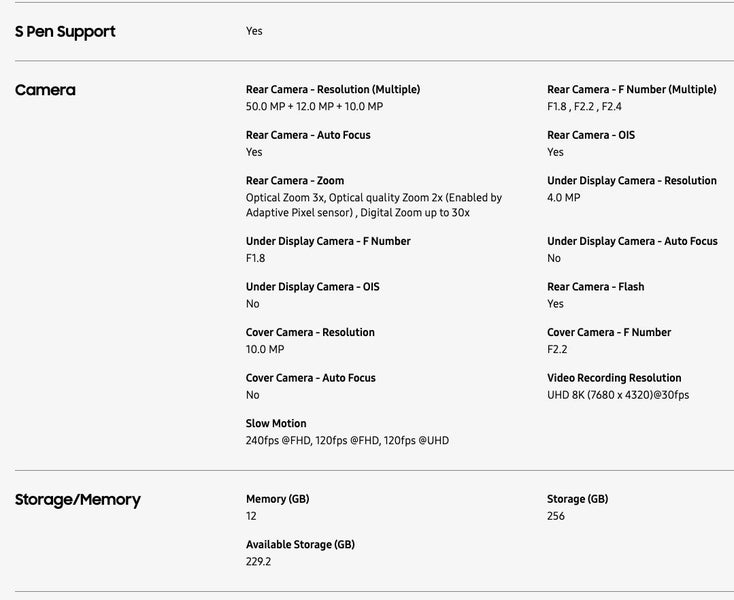The image size is (734, 600).
Task: Select the Cover Camera - Resolution label
Action: (x=310, y=333)
